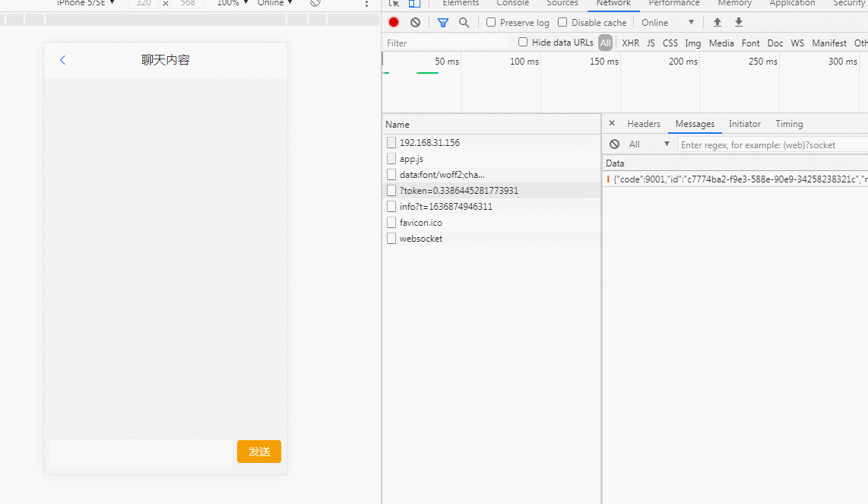Select the websocket request in the list
The width and height of the screenshot is (868, 504).
click(420, 239)
